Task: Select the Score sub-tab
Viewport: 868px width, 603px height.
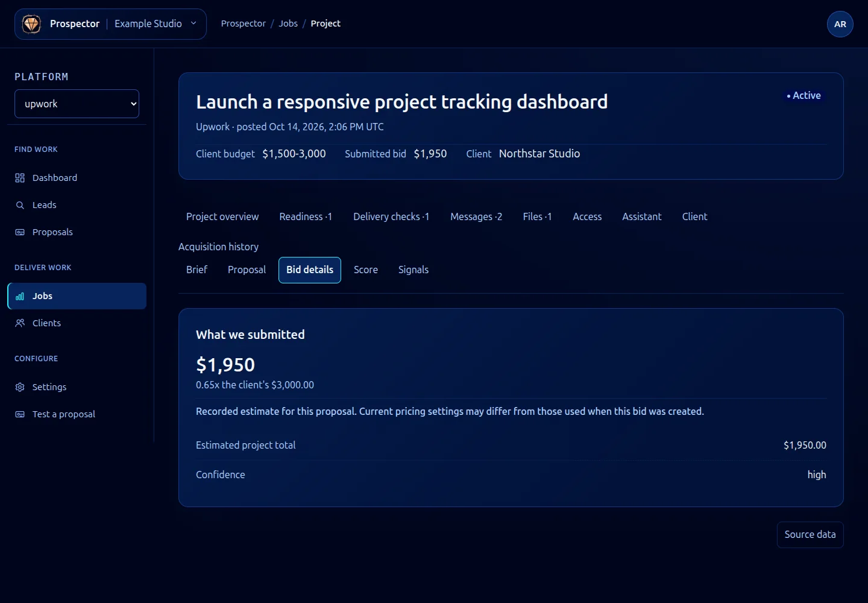Action: [366, 270]
